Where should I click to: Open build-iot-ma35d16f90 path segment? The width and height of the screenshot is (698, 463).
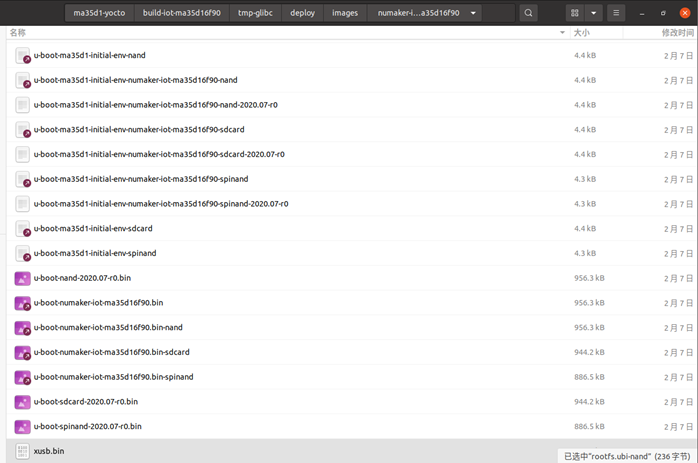coord(181,13)
